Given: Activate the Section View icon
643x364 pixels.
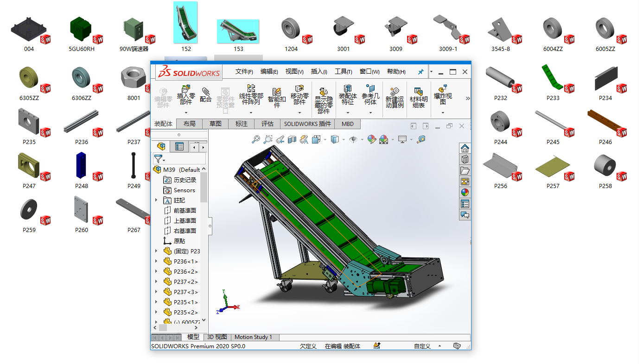Looking at the screenshot, I should pos(292,139).
